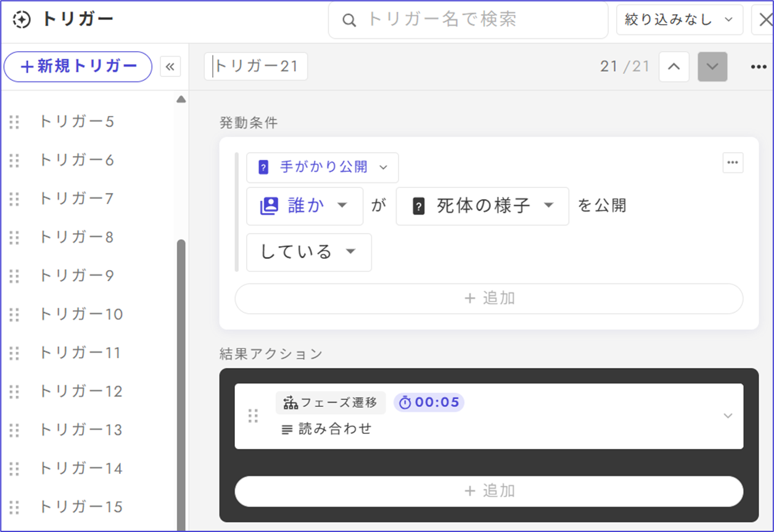Click the next trigger down-arrow button
The width and height of the screenshot is (774, 532).
pyautogui.click(x=712, y=67)
